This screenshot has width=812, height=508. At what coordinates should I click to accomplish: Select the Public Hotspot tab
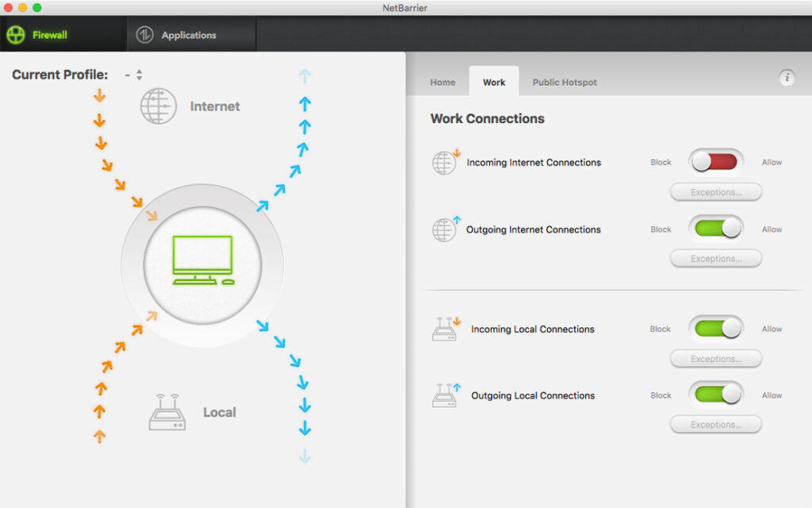coord(565,83)
